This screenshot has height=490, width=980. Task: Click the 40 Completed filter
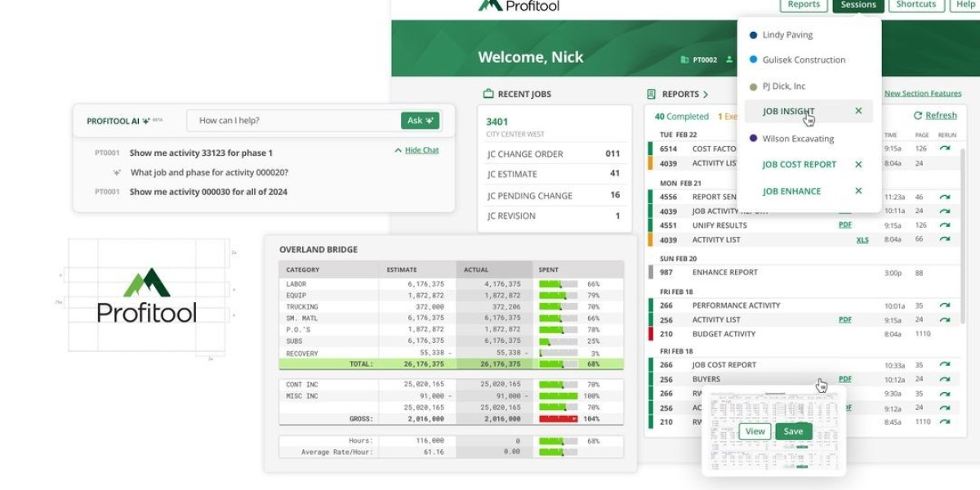(x=682, y=117)
